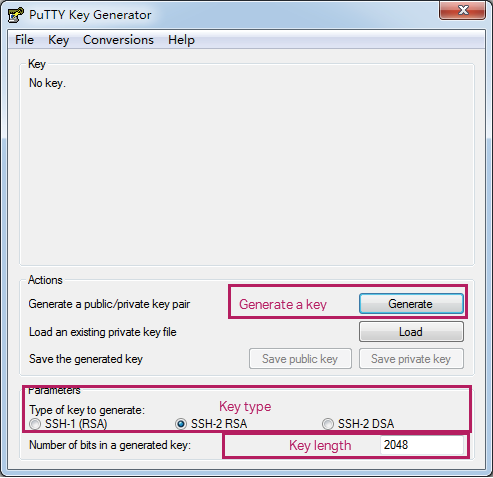Click the 'Number of bits in a generated key' label
This screenshot has height=478, width=493.
pyautogui.click(x=110, y=445)
